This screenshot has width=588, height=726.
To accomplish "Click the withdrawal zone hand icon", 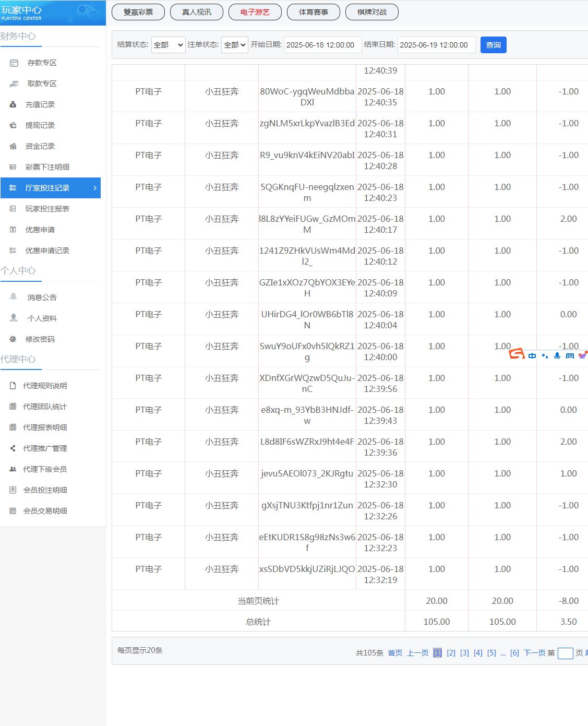I will (14, 84).
